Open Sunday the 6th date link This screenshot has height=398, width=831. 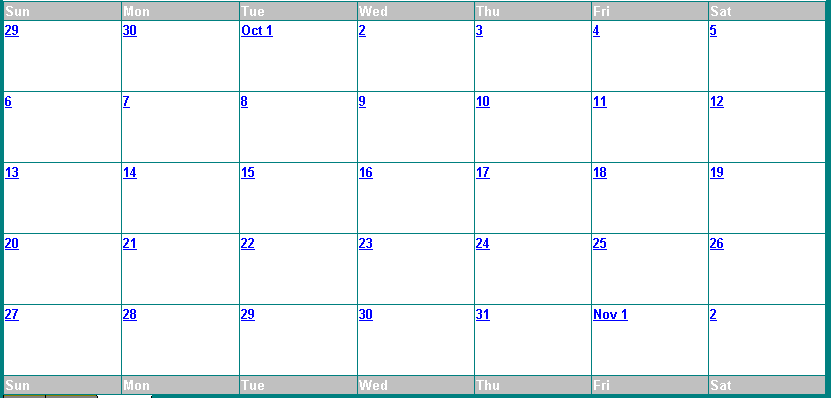8,102
